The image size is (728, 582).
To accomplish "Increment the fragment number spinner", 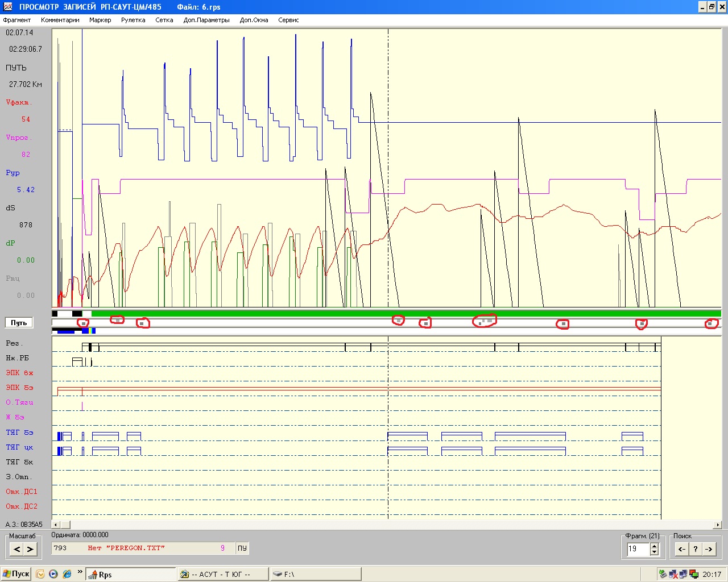I will coord(654,546).
